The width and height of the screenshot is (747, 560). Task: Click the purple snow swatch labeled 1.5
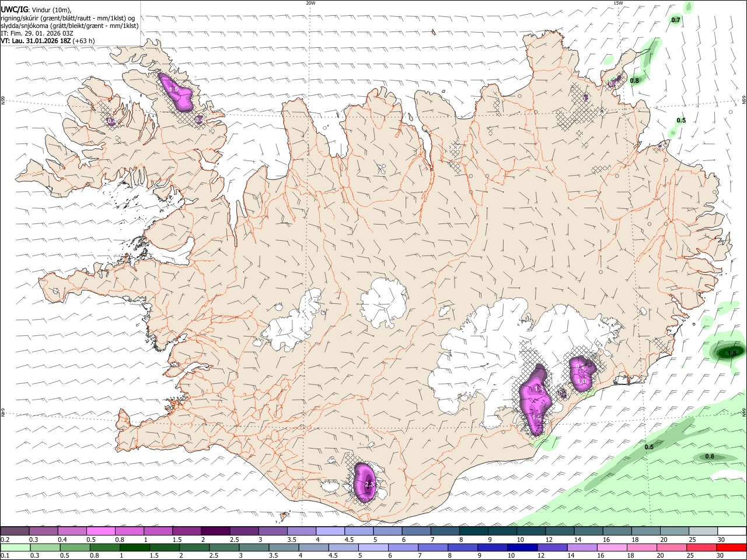tap(187, 531)
